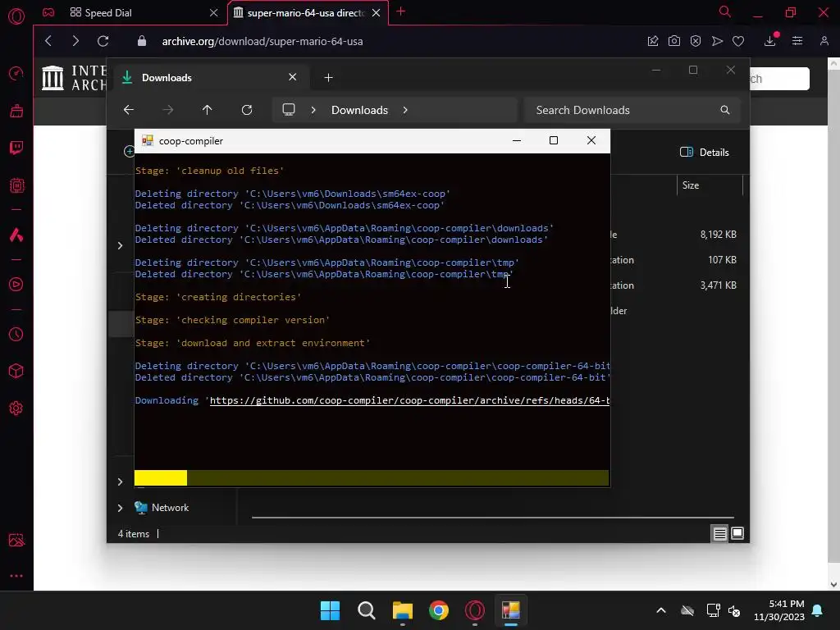Open Opera downloads popup

(770, 41)
